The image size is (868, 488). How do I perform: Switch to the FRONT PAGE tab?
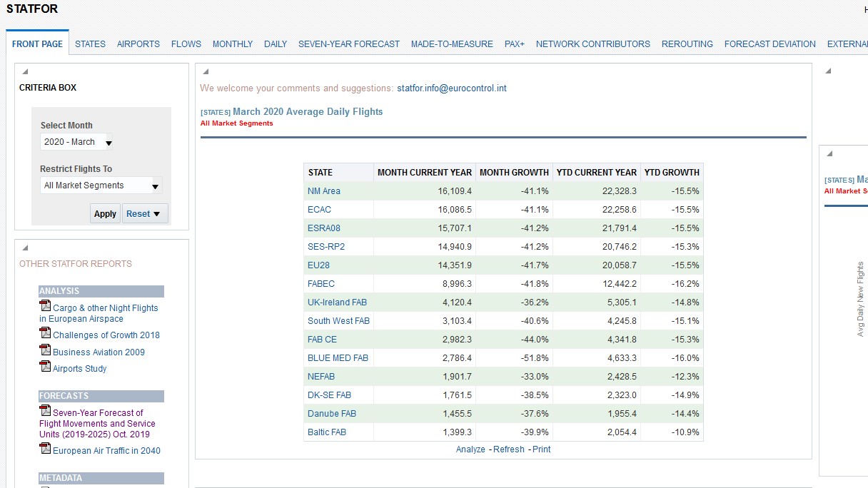pos(37,44)
